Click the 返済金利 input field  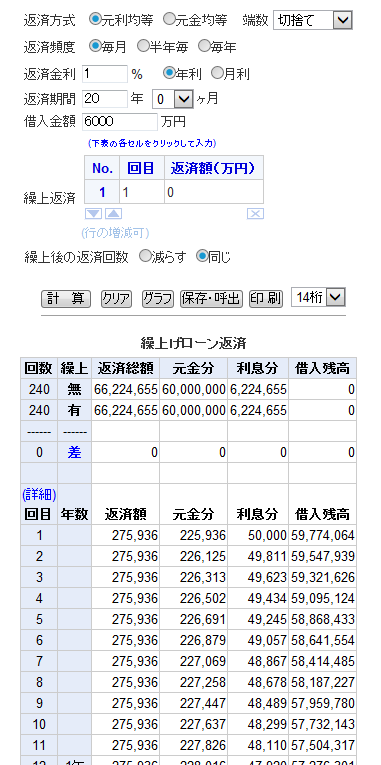coord(105,74)
